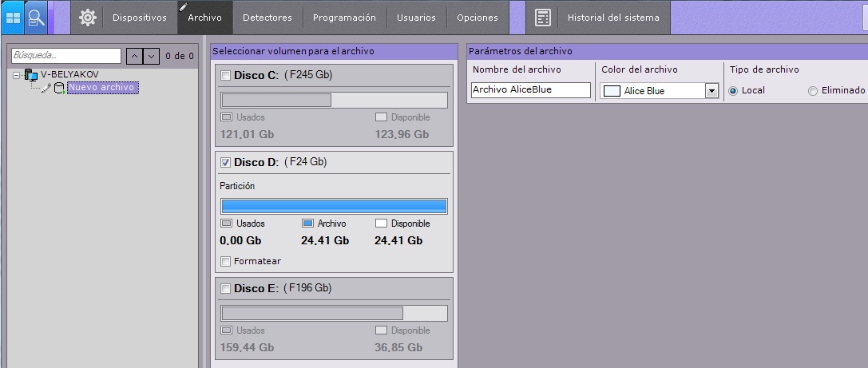
Task: Click the V-BELYAKOV server computer icon
Action: click(31, 74)
